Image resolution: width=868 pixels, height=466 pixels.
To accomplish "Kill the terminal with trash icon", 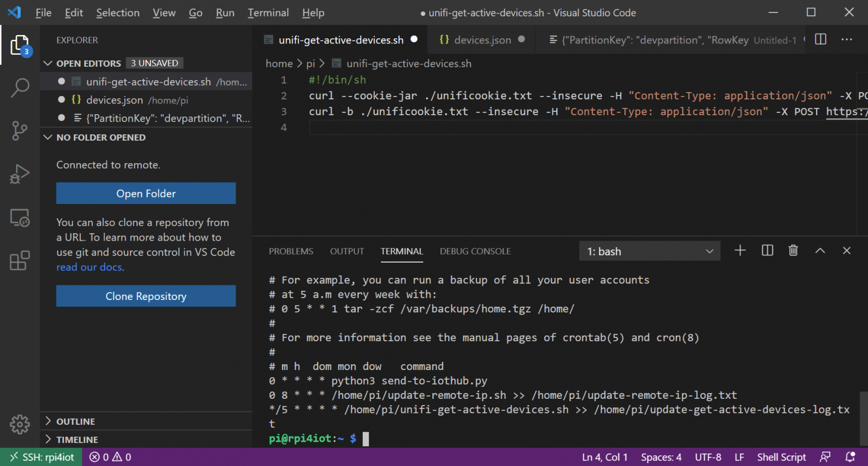I will (x=793, y=251).
